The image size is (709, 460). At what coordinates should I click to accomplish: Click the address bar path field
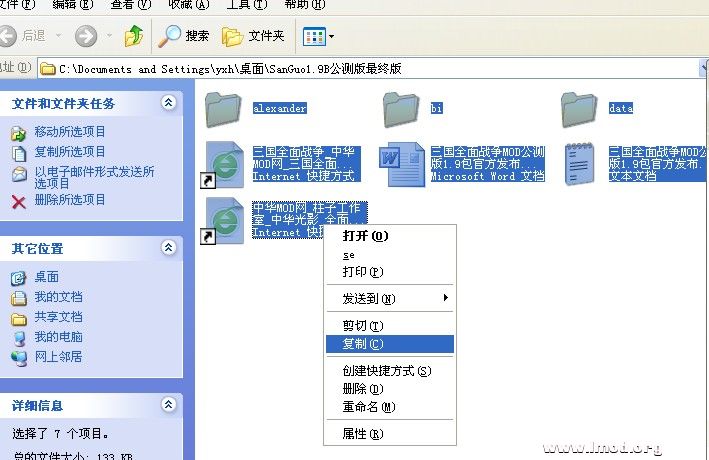coord(370,69)
